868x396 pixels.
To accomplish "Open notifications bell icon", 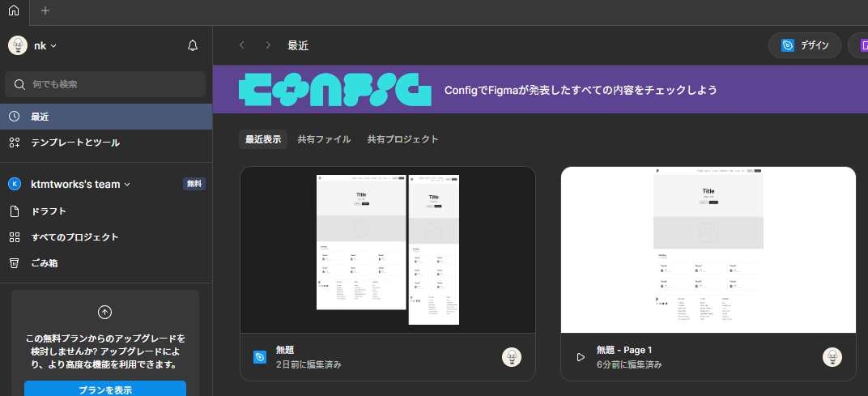I will pyautogui.click(x=193, y=45).
